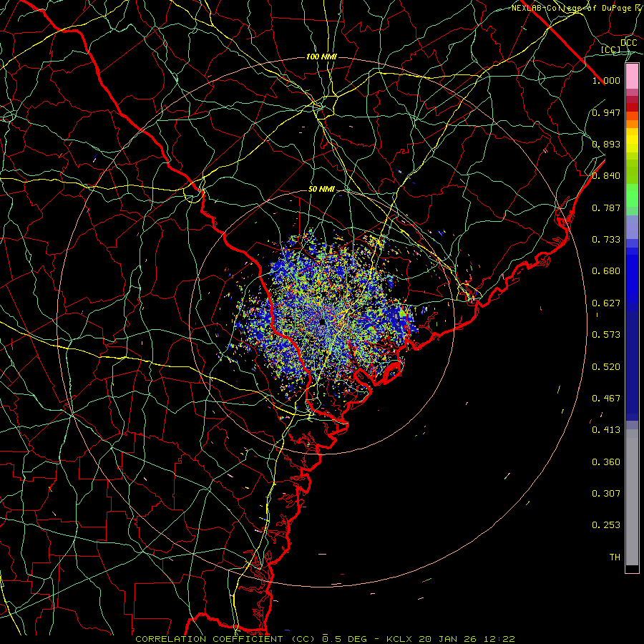
Task: Click the 0.573 scale value
Action: click(x=606, y=335)
